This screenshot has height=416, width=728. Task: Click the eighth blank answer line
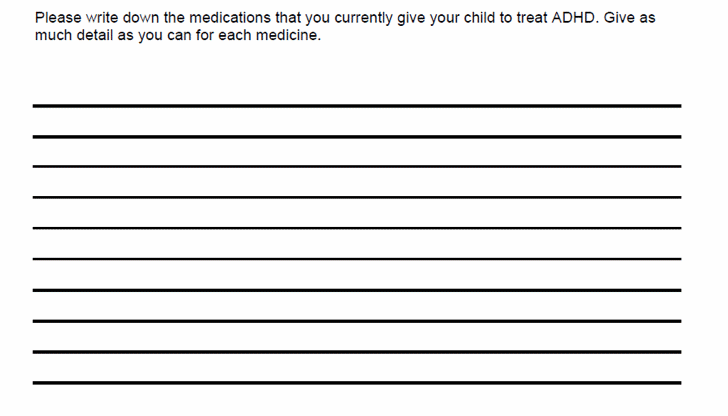point(356,321)
